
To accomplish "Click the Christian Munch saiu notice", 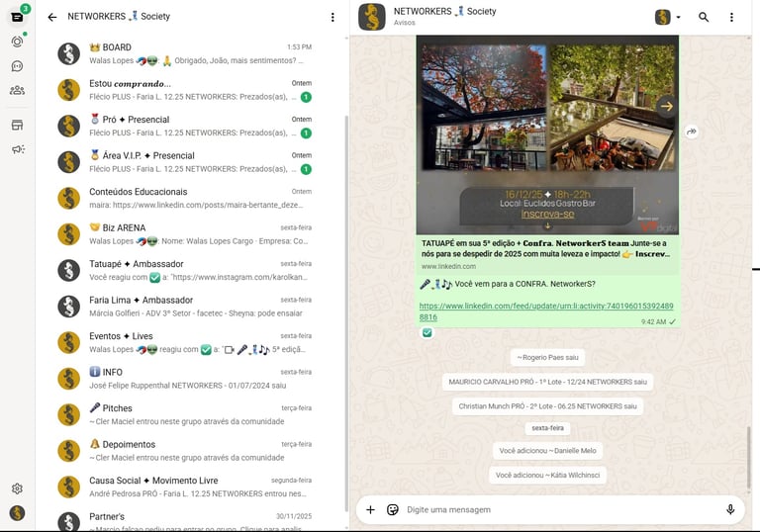I will tap(547, 406).
